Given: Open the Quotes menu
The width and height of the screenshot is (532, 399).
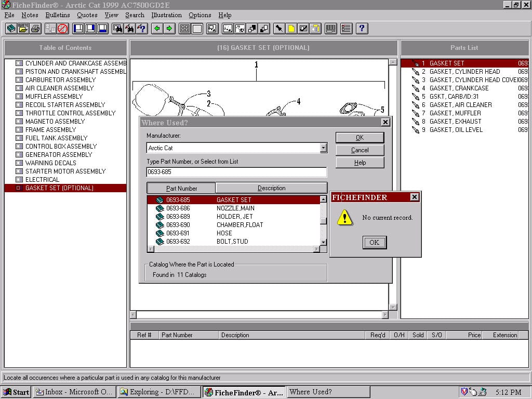Looking at the screenshot, I should (87, 15).
